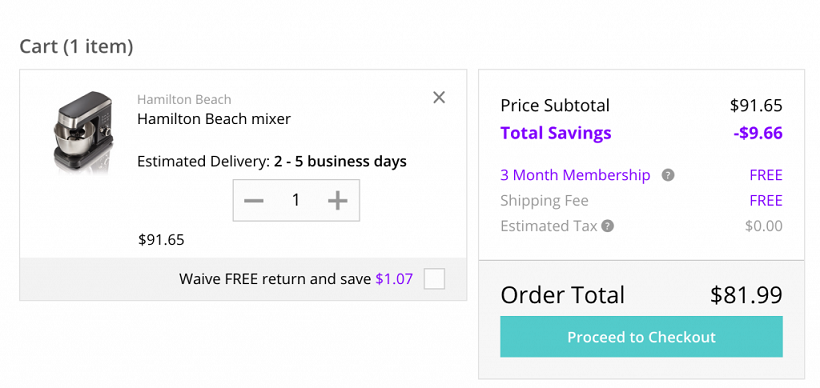
Task: Click the Price Subtotal label
Action: 555,106
